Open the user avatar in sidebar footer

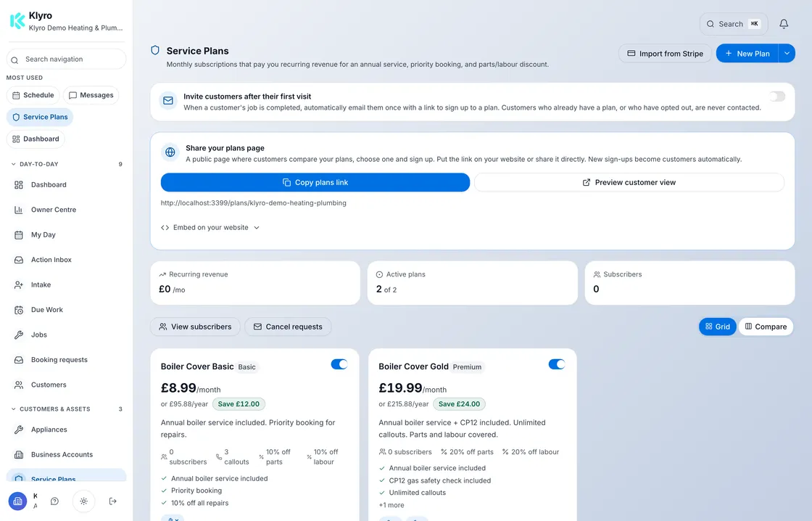[17, 501]
